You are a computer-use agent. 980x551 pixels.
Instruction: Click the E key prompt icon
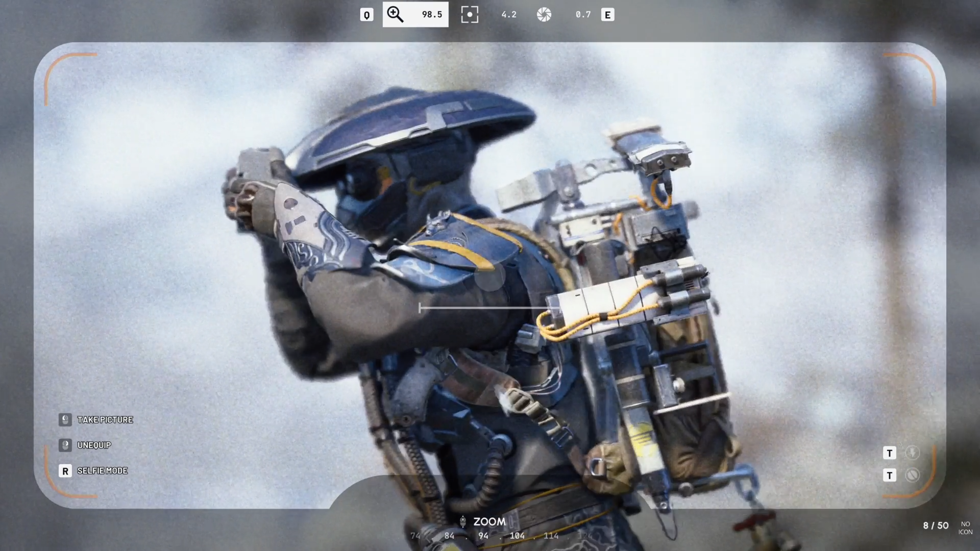(x=607, y=15)
